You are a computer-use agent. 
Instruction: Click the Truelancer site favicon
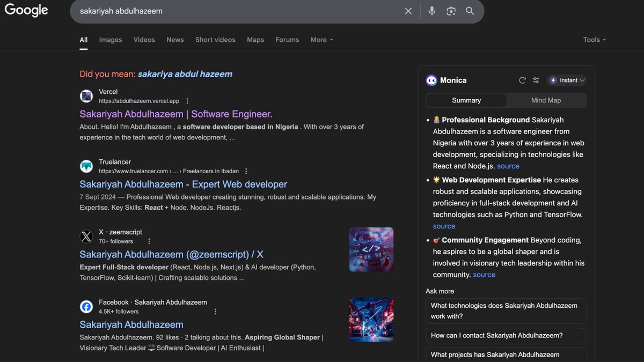coord(86,166)
